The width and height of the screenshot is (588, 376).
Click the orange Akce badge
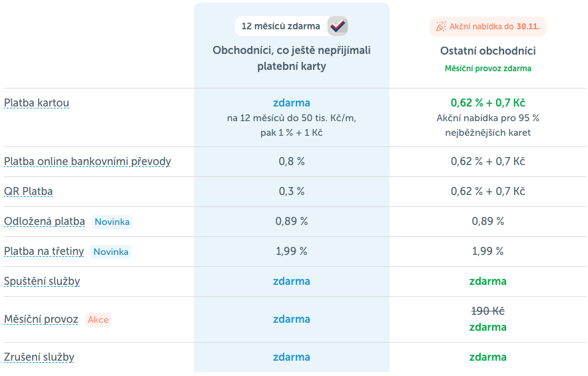[x=98, y=319]
